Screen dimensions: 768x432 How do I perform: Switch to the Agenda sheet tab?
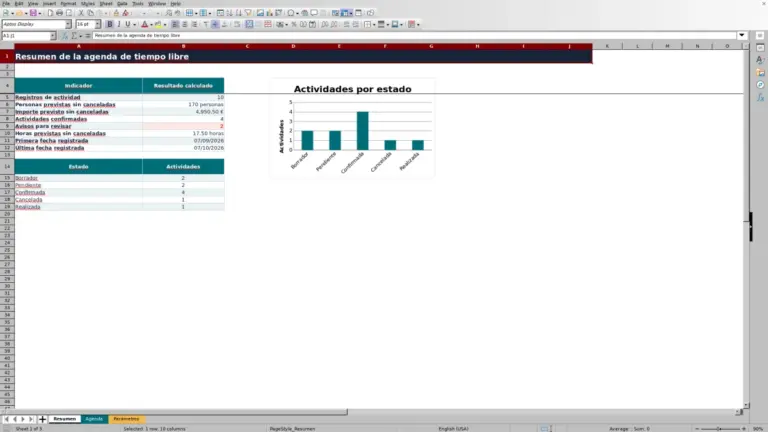click(94, 419)
